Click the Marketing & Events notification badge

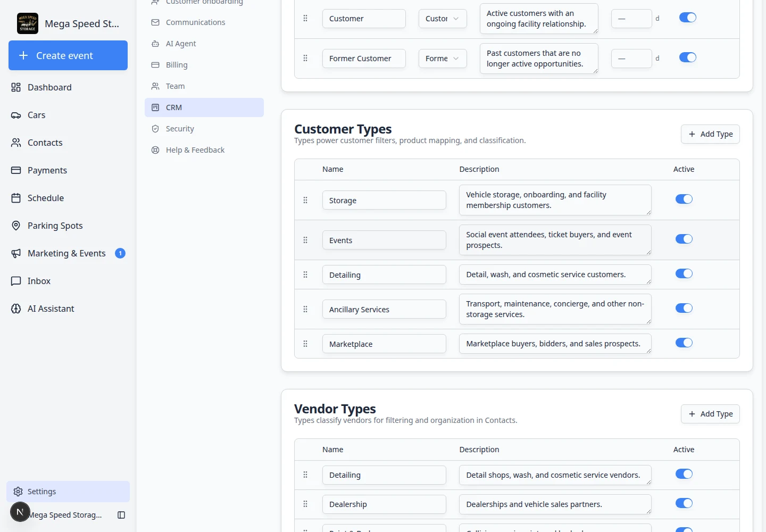pyautogui.click(x=120, y=253)
